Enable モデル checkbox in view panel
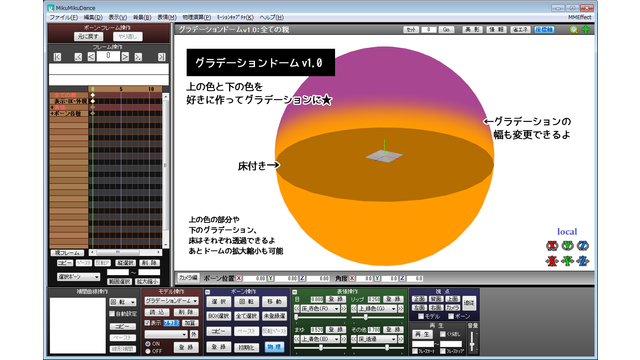 pos(421,316)
